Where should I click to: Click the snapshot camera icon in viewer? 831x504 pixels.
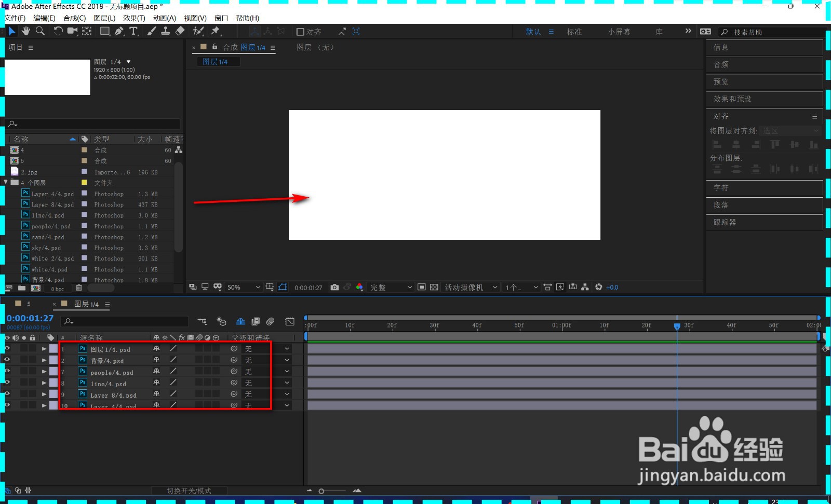click(x=334, y=287)
